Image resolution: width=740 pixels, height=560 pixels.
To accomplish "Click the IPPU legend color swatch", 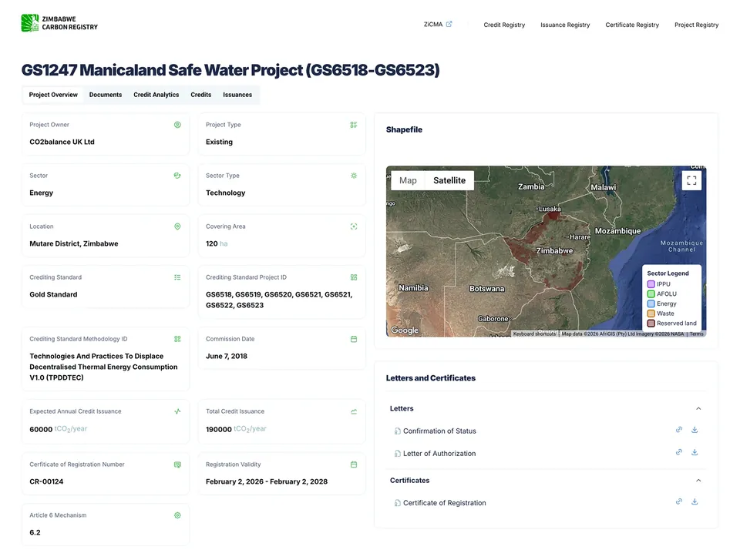I will click(651, 284).
